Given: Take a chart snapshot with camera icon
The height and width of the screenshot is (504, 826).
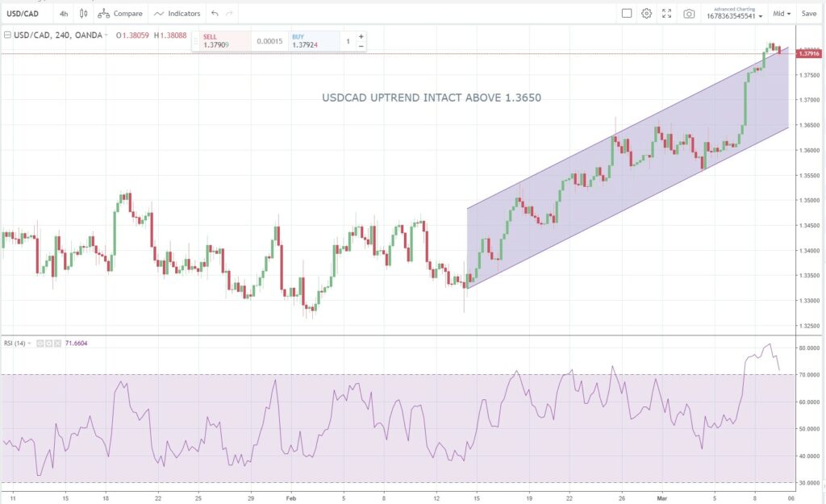Looking at the screenshot, I should point(689,14).
